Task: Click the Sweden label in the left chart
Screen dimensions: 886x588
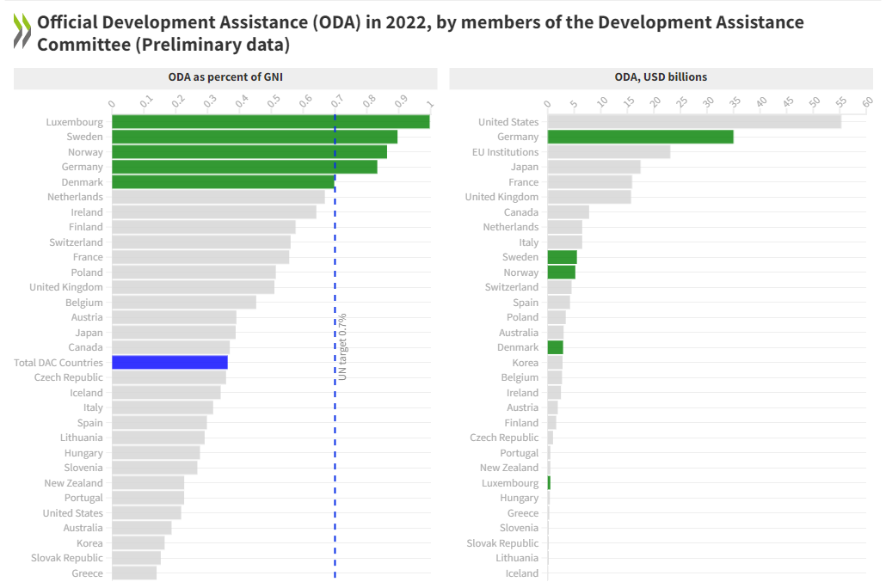Action: pos(83,136)
